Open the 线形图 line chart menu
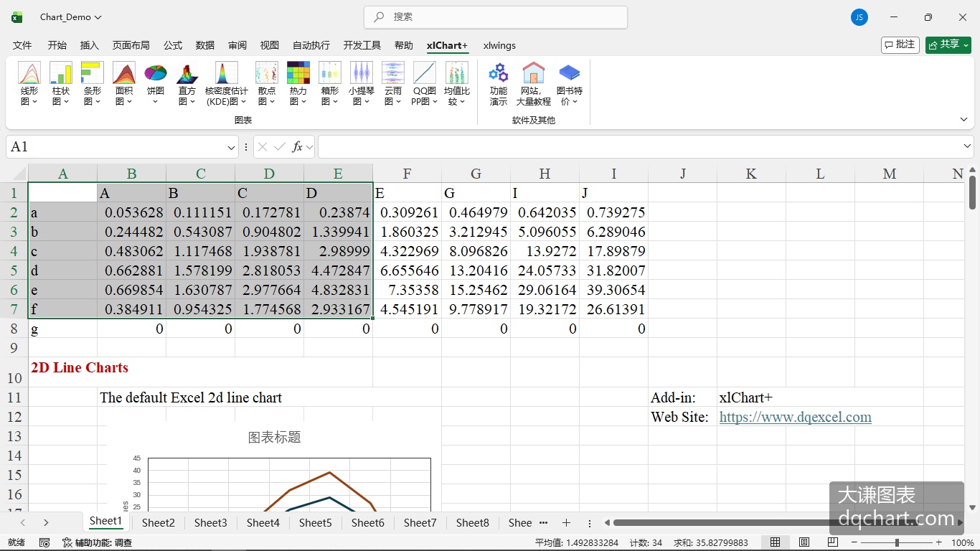The width and height of the screenshot is (980, 551). 29,84
